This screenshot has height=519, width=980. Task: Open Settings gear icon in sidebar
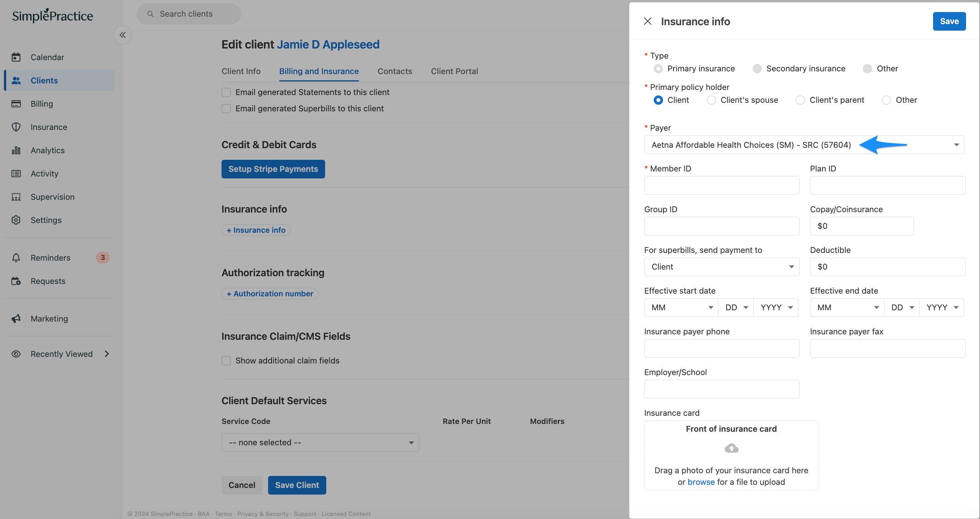pyautogui.click(x=16, y=220)
